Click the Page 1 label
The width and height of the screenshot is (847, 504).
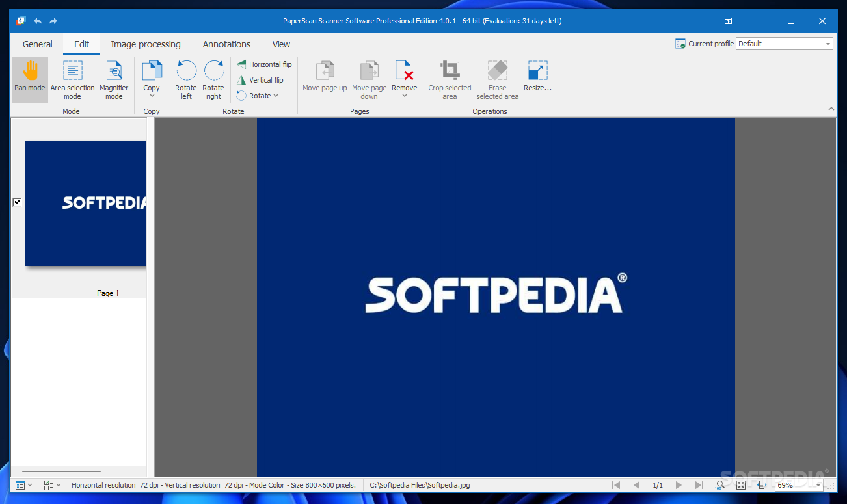tap(108, 293)
